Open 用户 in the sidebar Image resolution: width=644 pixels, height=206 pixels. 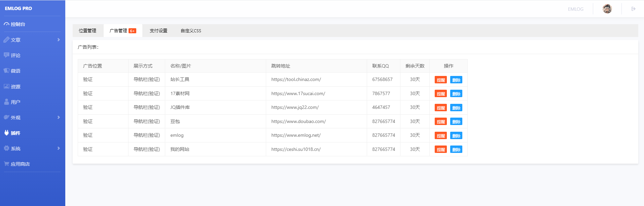tap(15, 102)
